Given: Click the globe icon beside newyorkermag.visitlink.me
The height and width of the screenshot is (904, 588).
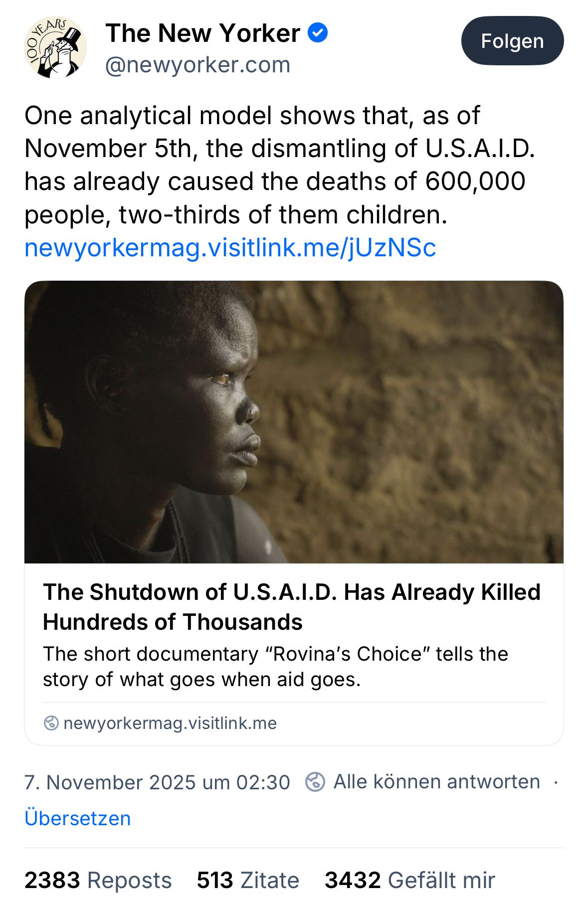Looking at the screenshot, I should 51,723.
